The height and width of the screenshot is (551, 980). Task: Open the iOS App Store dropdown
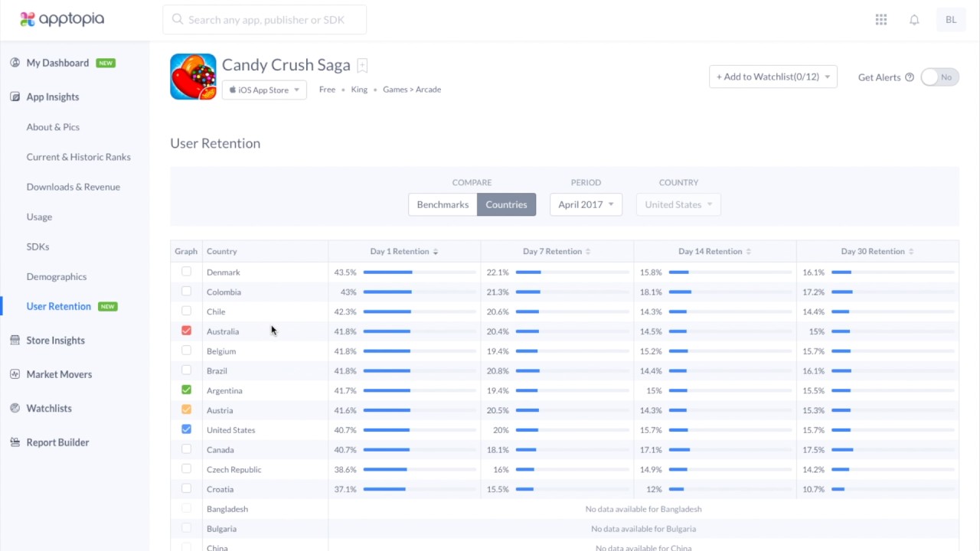pyautogui.click(x=264, y=90)
